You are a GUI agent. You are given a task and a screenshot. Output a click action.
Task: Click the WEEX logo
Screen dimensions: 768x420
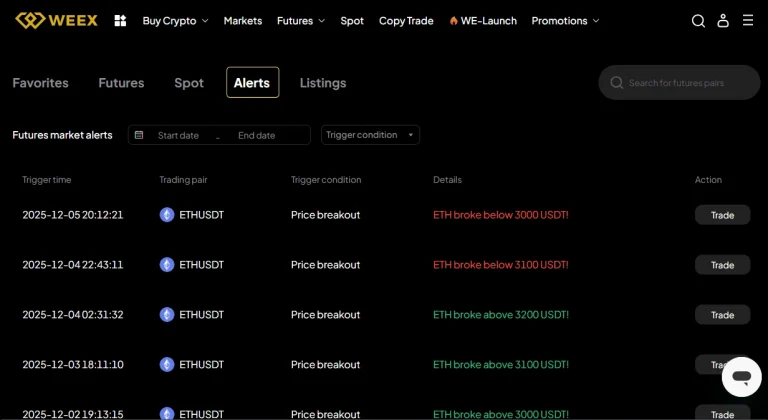pyautogui.click(x=56, y=21)
